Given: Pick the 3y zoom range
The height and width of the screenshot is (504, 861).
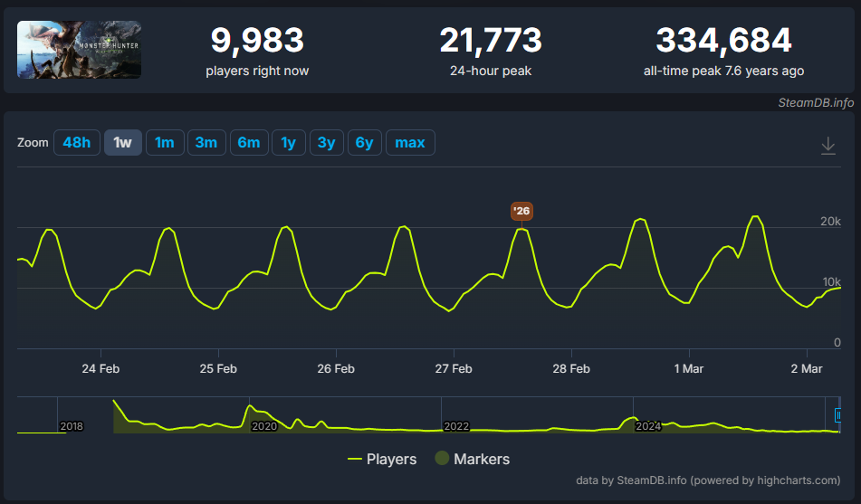Looking at the screenshot, I should point(326,143).
